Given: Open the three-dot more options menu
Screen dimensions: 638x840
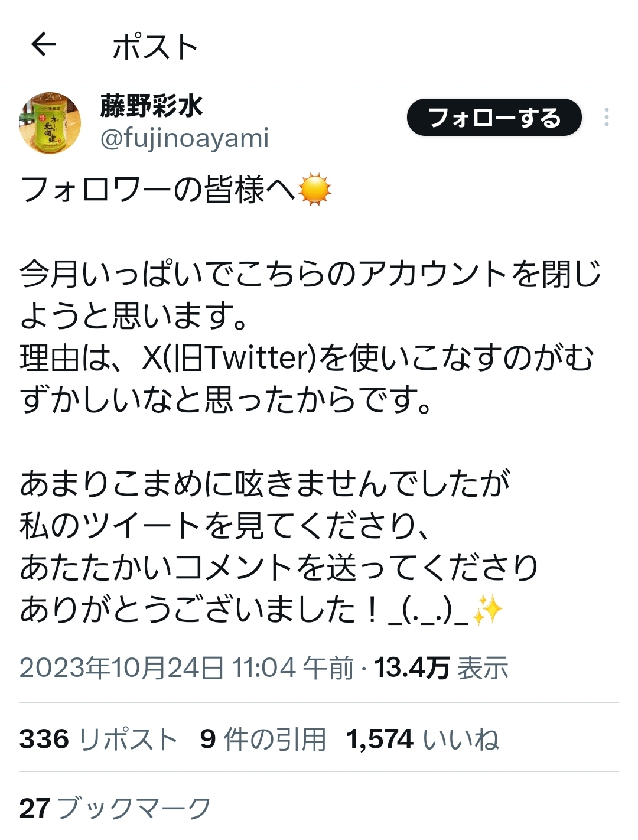Looking at the screenshot, I should pyautogui.click(x=606, y=118).
